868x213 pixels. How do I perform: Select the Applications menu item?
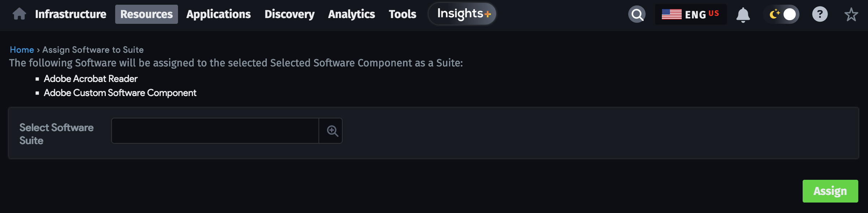tap(218, 14)
